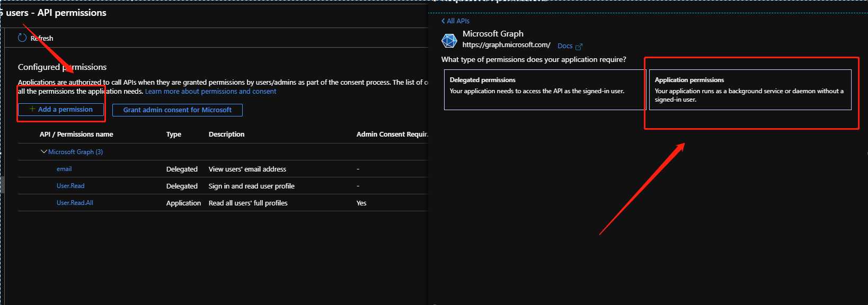Choose the Delegated permissions card
This screenshot has height=305, width=868.
545,89
